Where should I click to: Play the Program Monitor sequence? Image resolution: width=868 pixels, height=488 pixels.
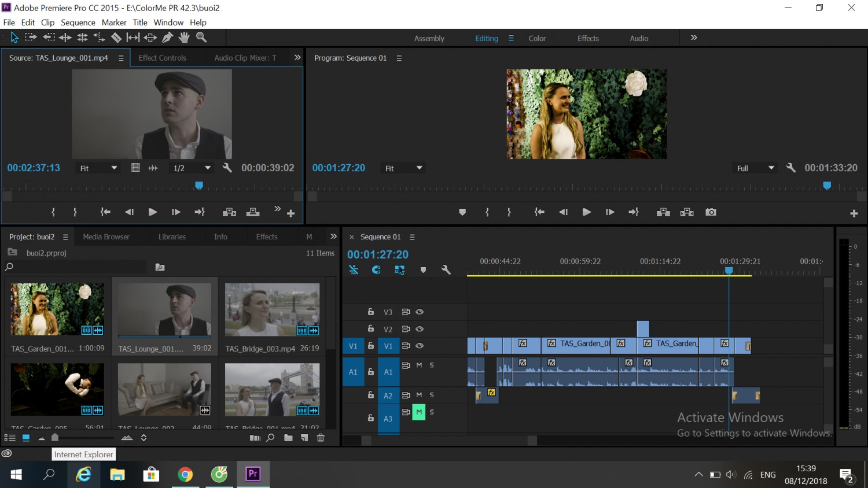click(586, 212)
